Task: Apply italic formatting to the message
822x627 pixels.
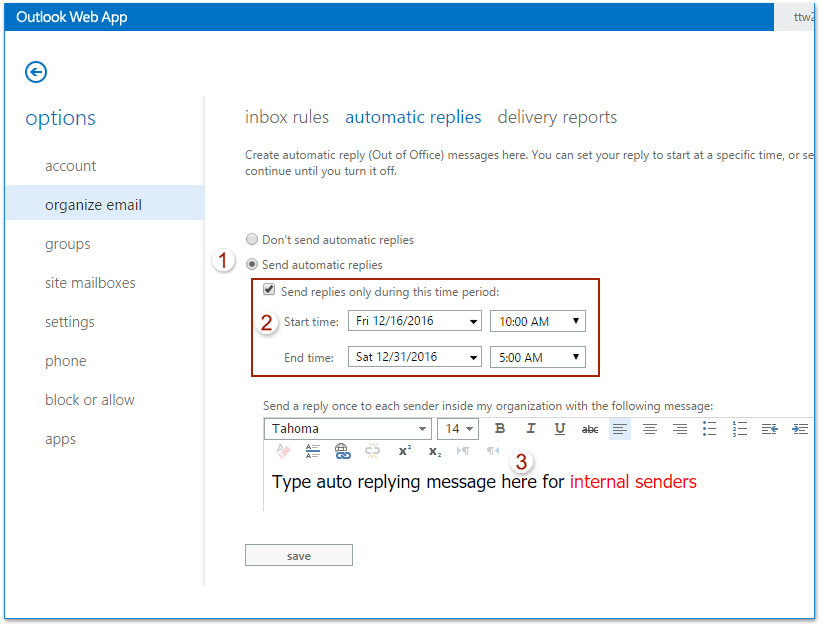Action: (x=530, y=429)
